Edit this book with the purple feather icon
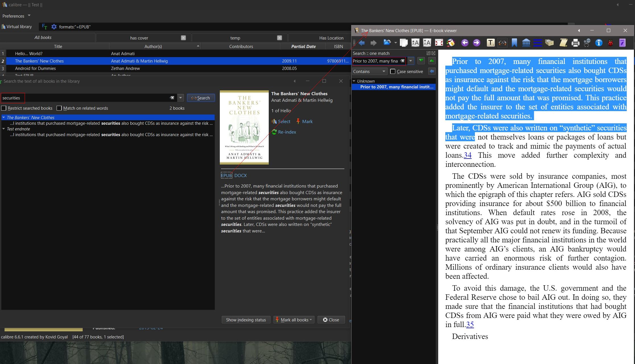This screenshot has height=364, width=635. coord(622,43)
